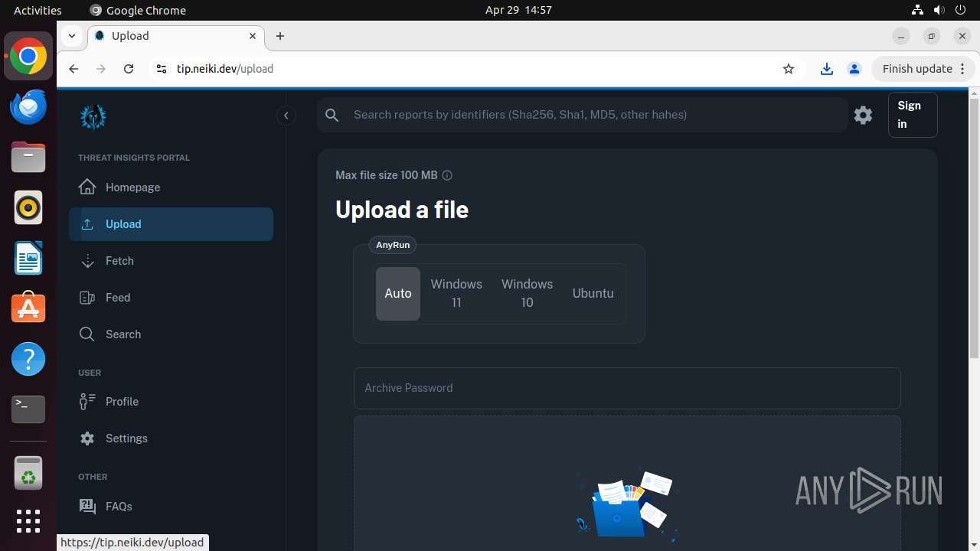Image resolution: width=980 pixels, height=551 pixels.
Task: Click the Feed newspaper icon
Action: click(87, 298)
